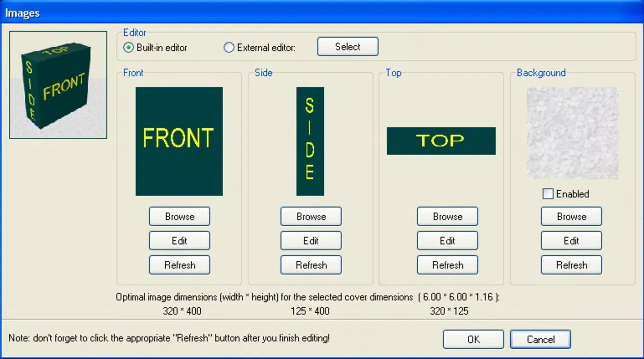Click the Select button for external editor

[x=348, y=47]
